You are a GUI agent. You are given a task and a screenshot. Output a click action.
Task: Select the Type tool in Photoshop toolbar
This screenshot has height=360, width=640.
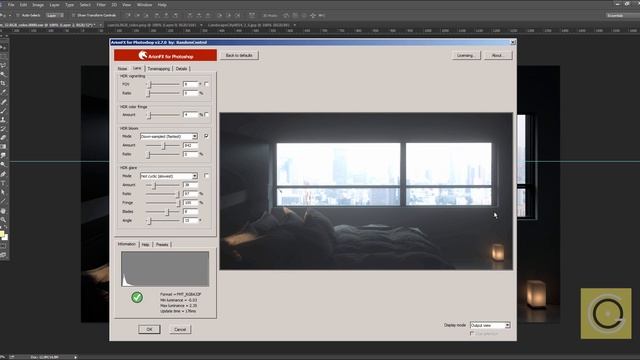[x=3, y=183]
